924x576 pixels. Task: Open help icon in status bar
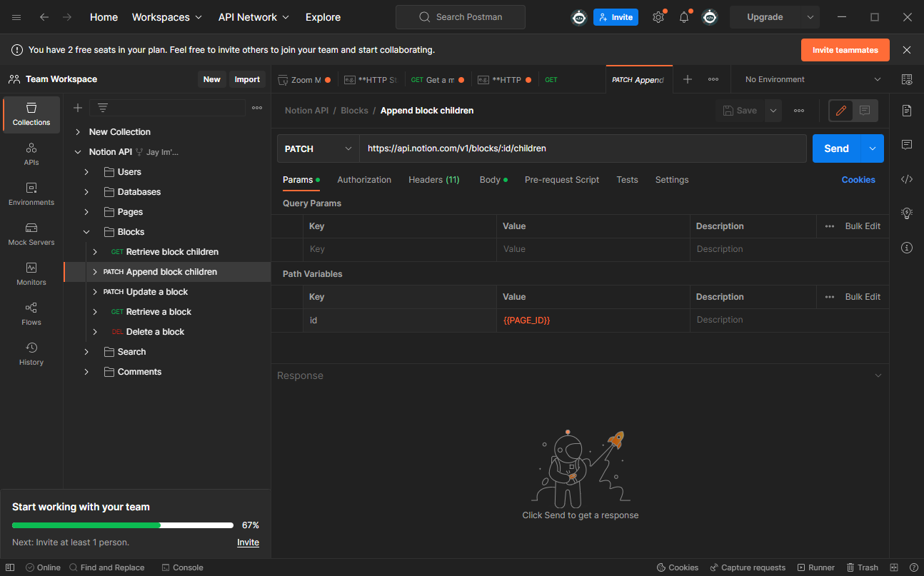click(x=913, y=567)
